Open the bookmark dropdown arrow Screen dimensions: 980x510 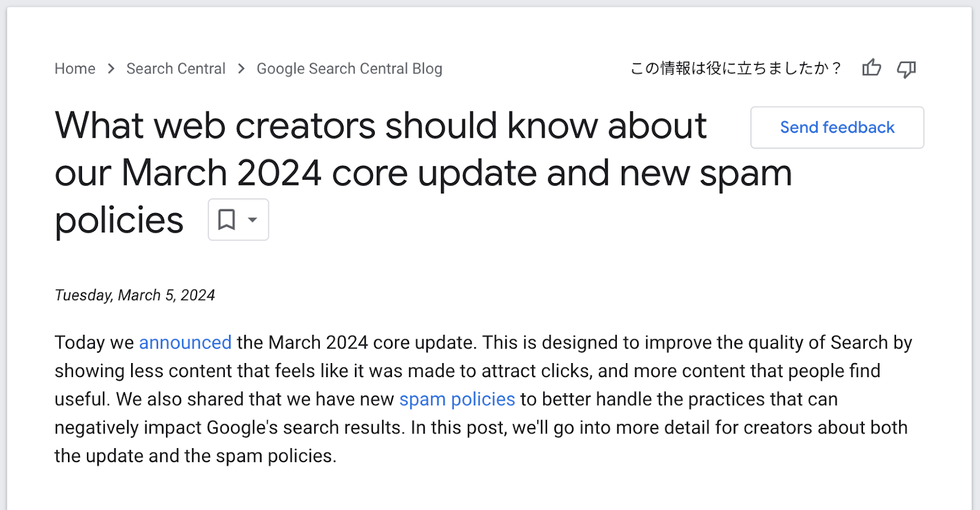tap(252, 219)
